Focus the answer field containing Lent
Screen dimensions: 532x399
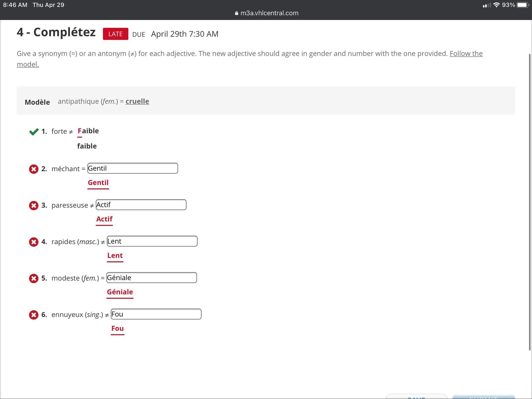pos(152,241)
